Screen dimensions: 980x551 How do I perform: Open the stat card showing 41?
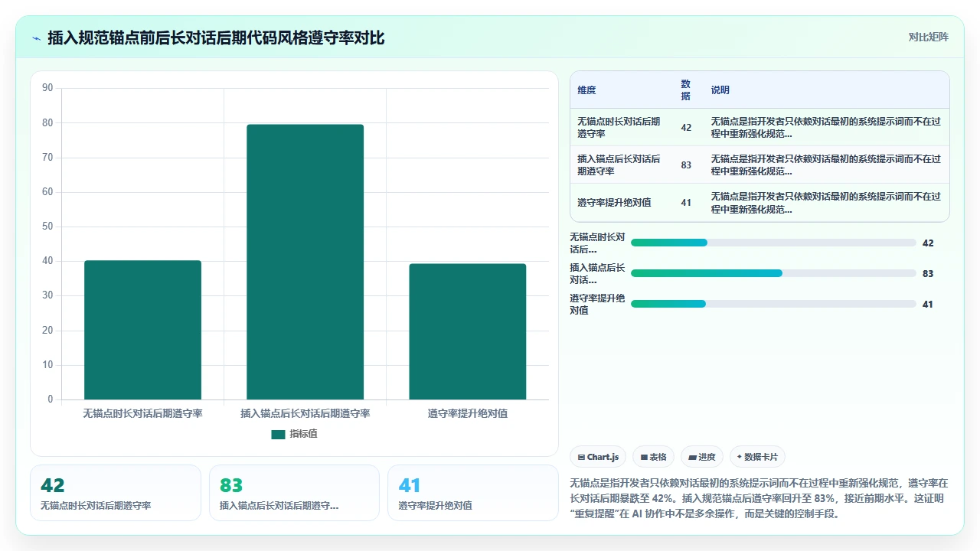(x=473, y=493)
